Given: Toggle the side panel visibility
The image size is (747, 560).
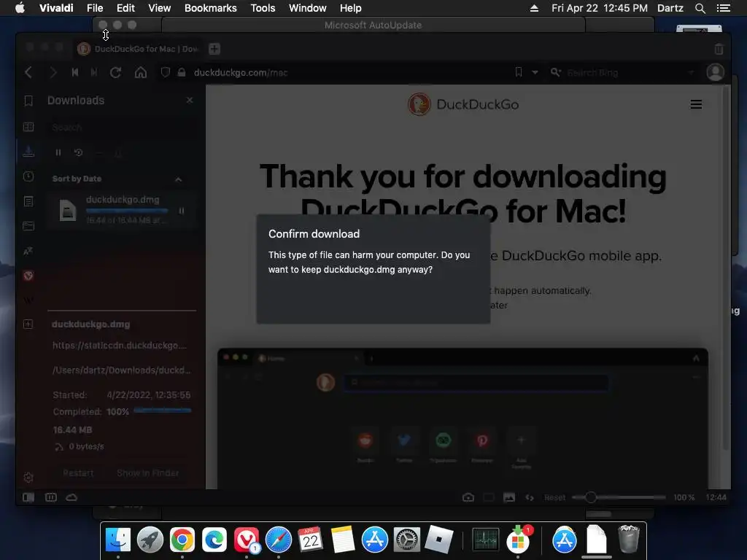Looking at the screenshot, I should (x=28, y=497).
